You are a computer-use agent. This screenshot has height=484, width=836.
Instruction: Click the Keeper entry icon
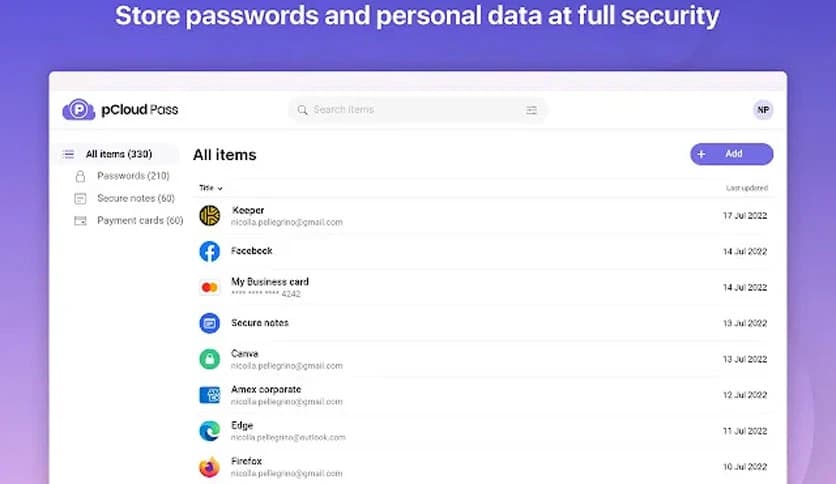tap(209, 215)
